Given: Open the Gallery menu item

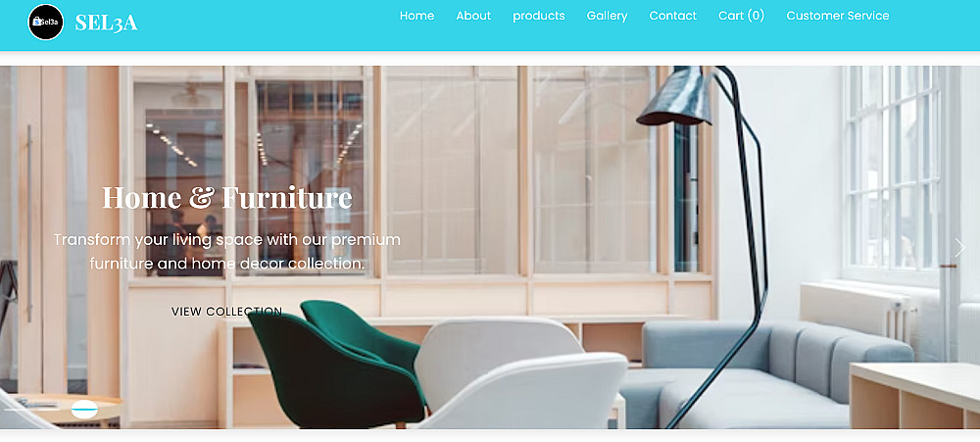Looking at the screenshot, I should point(607,16).
